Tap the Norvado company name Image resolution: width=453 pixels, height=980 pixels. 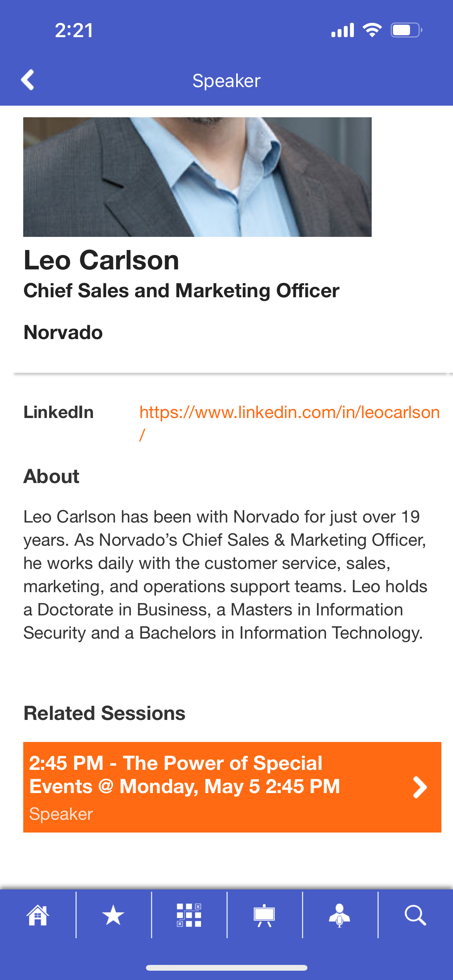(x=63, y=332)
